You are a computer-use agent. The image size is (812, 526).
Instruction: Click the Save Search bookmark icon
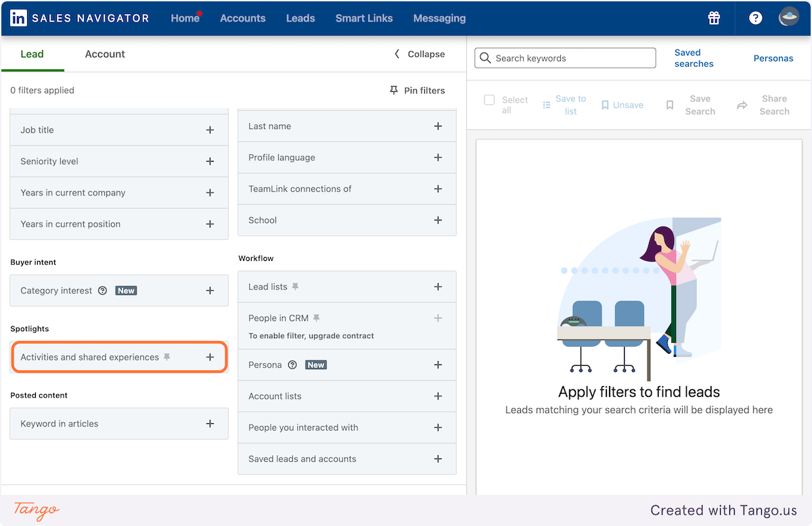tap(670, 105)
